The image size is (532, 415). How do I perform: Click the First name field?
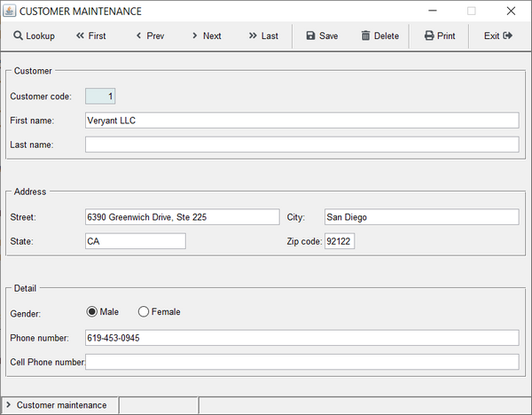tap(301, 120)
